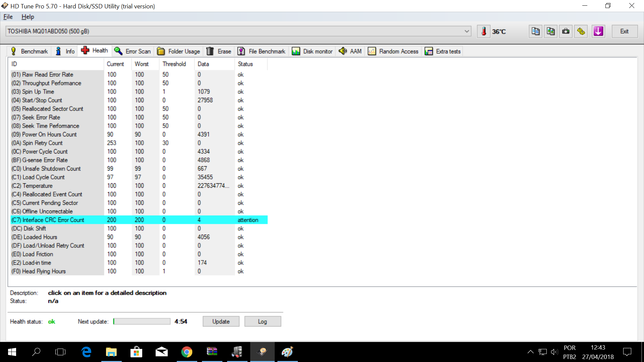Open Task View from the taskbar
This screenshot has width=644, height=362.
point(60,352)
